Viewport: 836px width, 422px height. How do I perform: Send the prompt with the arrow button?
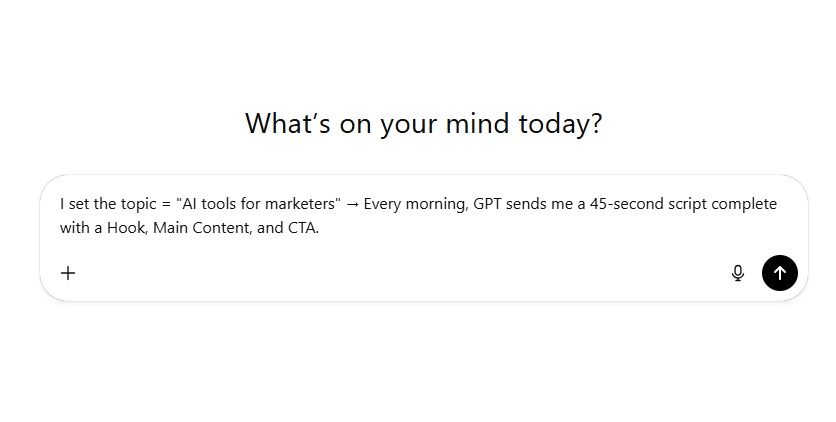[x=780, y=273]
